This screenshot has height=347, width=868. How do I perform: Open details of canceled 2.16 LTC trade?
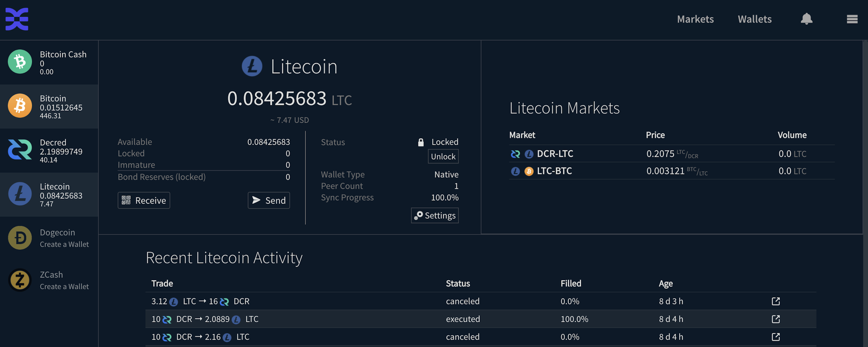pos(776,337)
